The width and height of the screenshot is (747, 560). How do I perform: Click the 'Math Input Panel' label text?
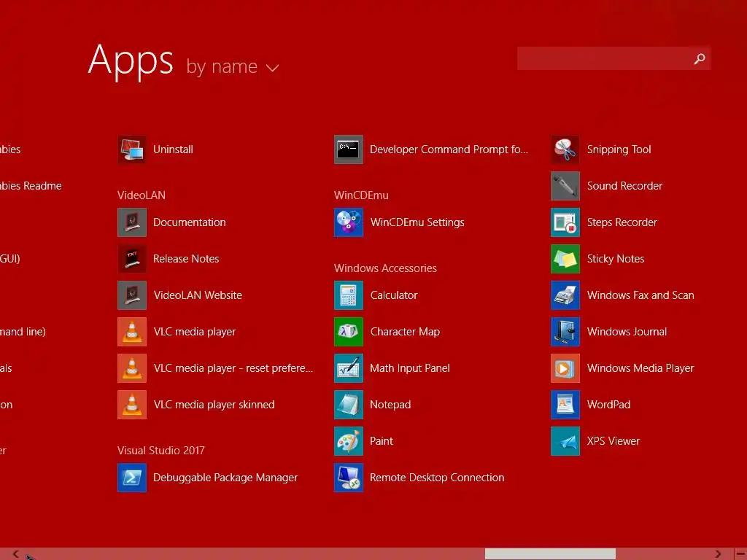point(410,368)
